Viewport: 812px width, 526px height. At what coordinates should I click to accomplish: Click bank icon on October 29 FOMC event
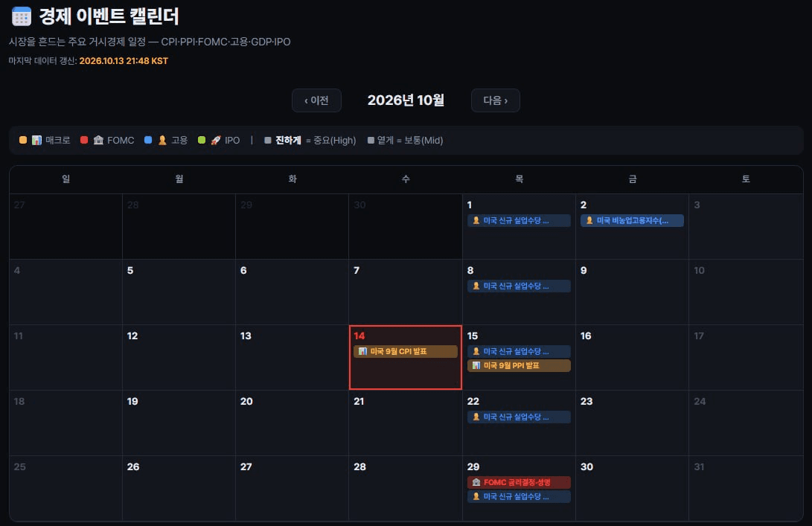(476, 483)
